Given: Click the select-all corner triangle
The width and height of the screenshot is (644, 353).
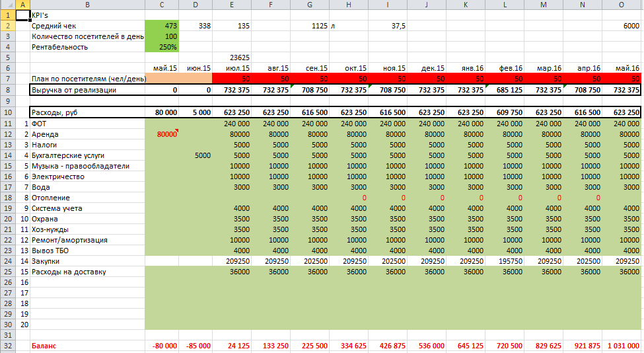Looking at the screenshot, I should [x=8, y=5].
